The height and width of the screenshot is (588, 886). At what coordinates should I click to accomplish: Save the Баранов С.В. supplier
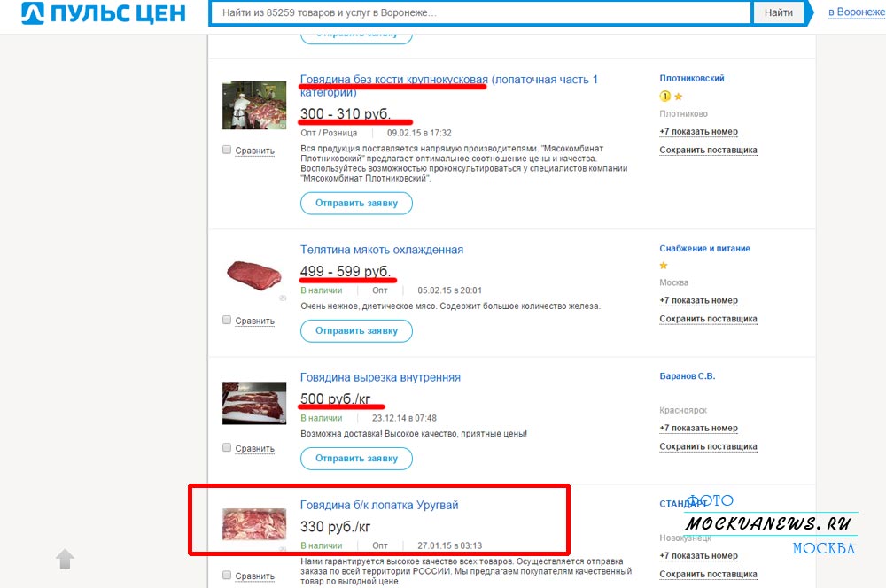click(x=708, y=446)
